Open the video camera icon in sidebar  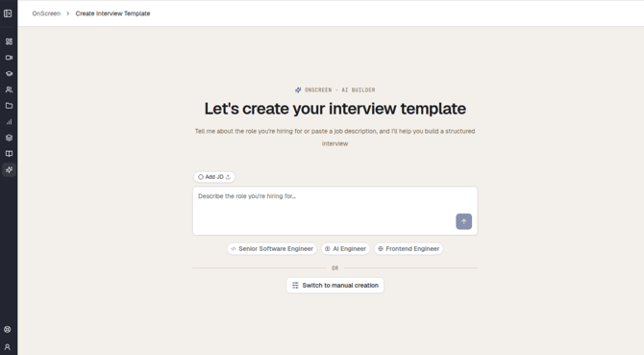click(x=9, y=58)
